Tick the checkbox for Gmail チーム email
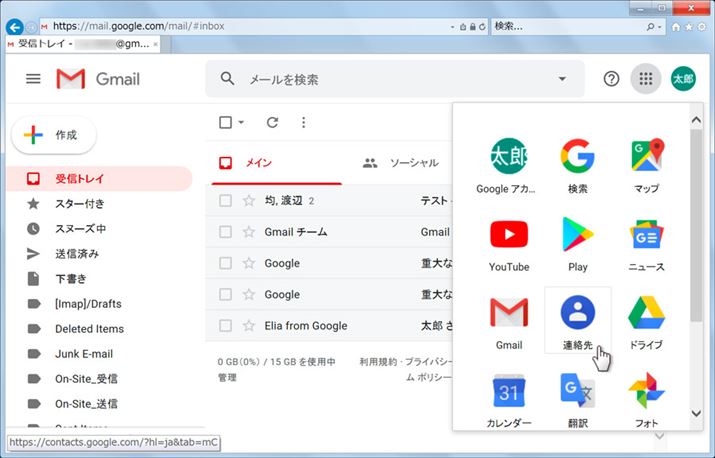The width and height of the screenshot is (715, 458). tap(225, 232)
